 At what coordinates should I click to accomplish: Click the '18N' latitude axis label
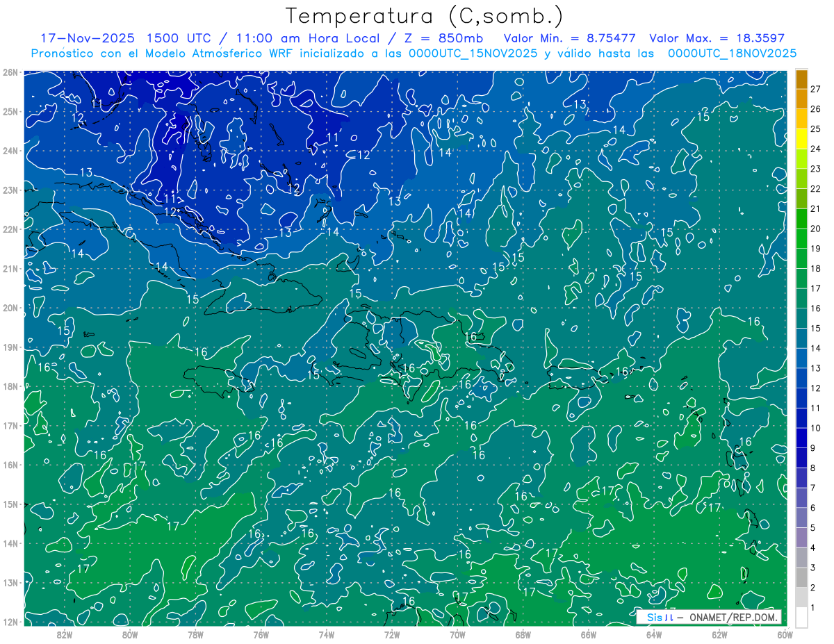click(x=10, y=386)
